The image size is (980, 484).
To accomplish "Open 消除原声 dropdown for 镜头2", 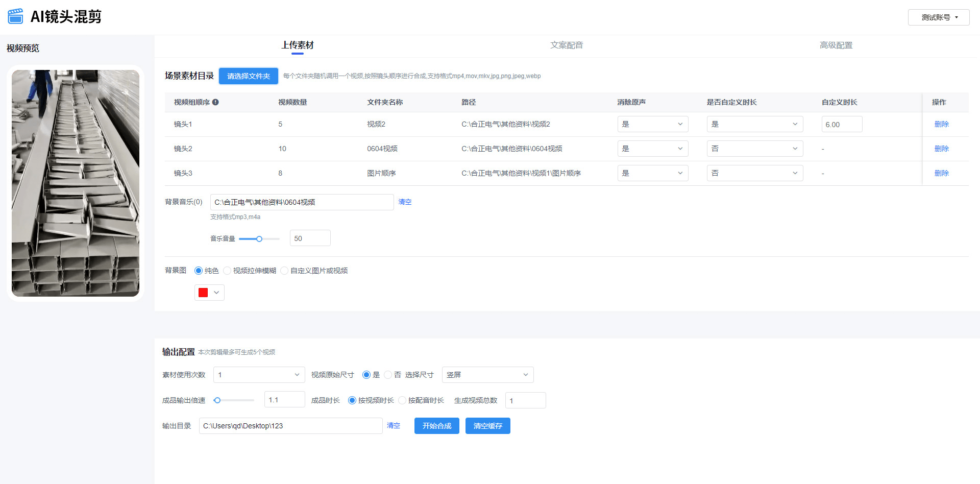I will pos(653,149).
